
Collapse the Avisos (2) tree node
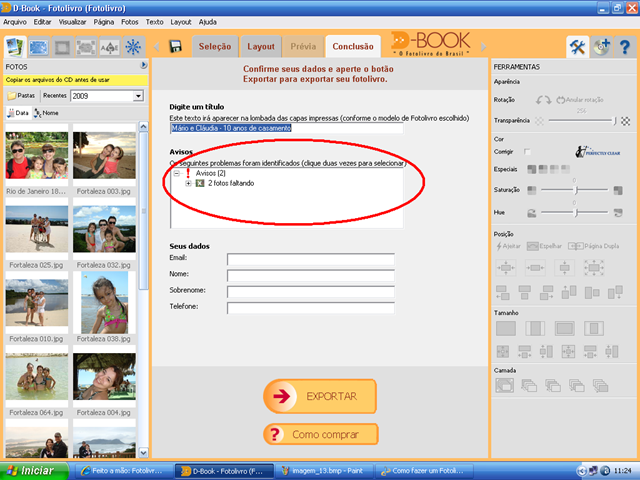(177, 173)
